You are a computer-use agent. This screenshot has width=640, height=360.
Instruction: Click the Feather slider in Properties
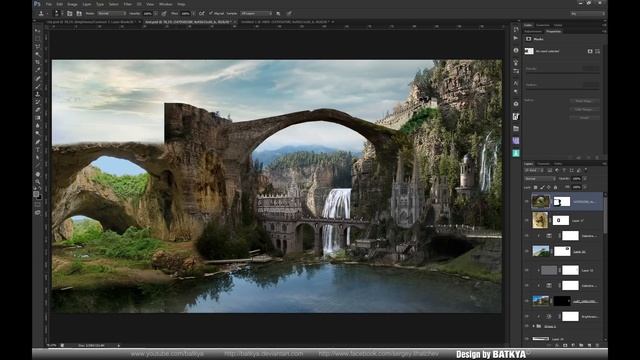click(563, 89)
